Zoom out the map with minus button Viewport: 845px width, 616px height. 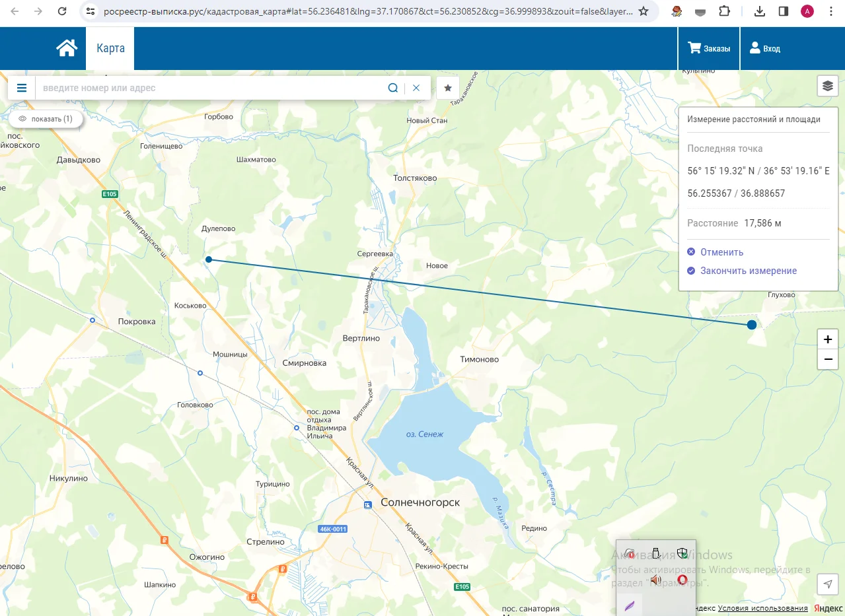point(828,360)
